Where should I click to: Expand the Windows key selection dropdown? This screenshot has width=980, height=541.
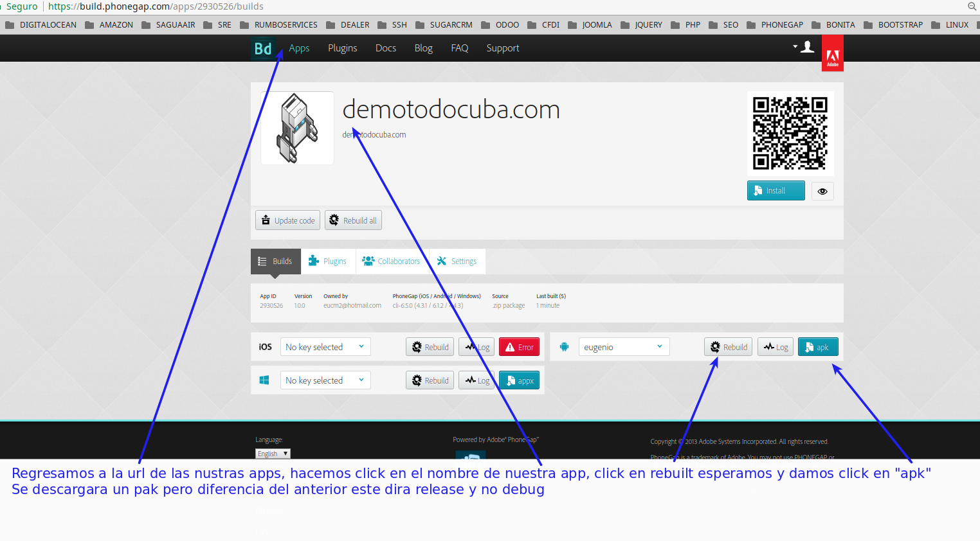click(325, 380)
